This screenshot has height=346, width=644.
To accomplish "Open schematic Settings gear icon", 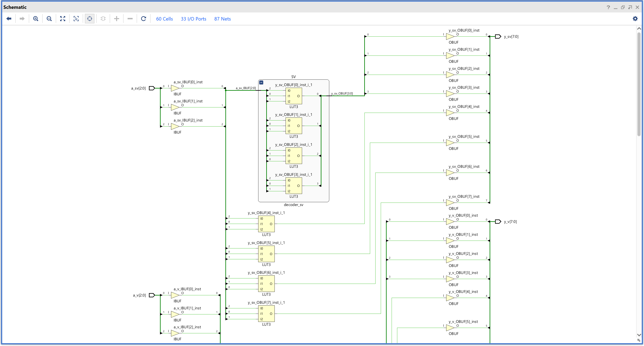I will (x=635, y=19).
